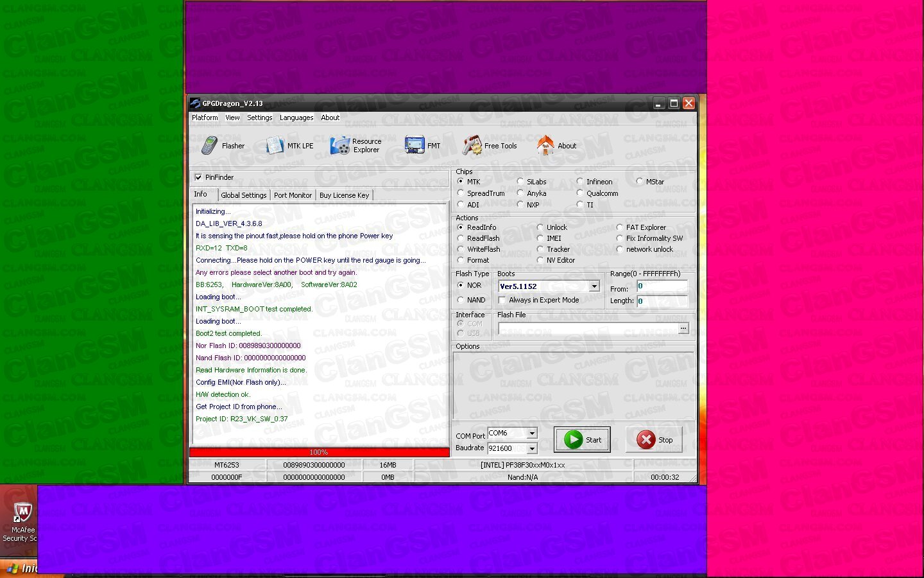Select the NV Editor action

tap(540, 260)
